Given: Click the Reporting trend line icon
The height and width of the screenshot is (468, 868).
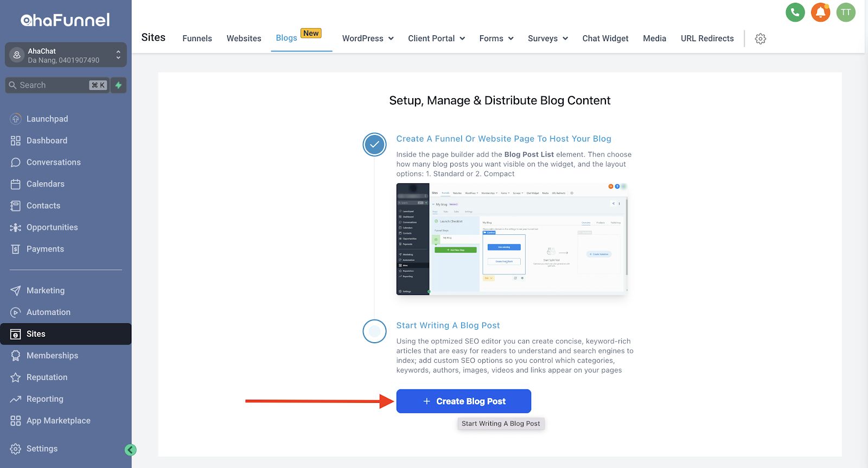Looking at the screenshot, I should point(16,399).
